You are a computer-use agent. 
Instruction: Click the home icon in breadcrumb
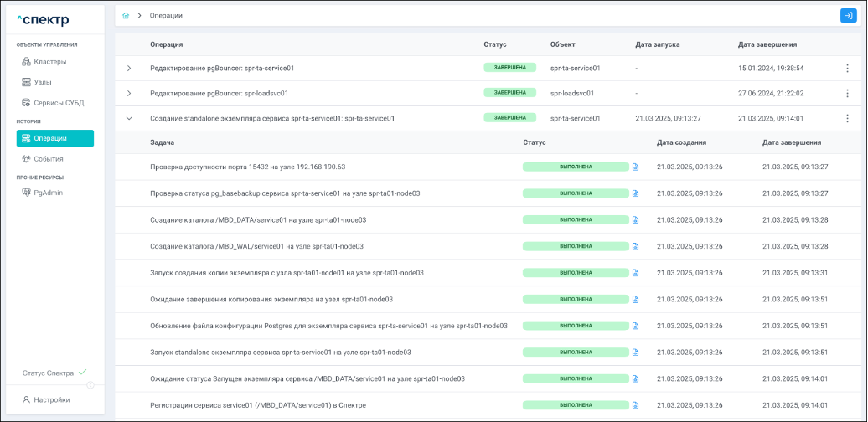126,16
